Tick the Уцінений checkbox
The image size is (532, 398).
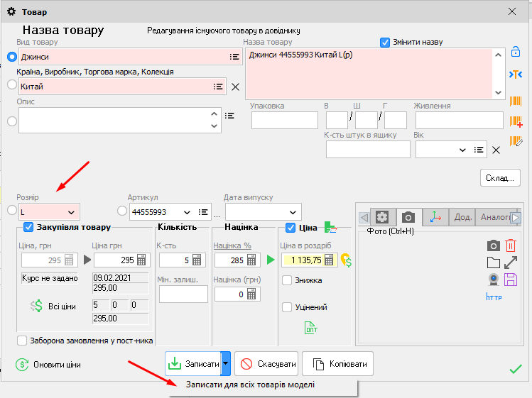[287, 307]
